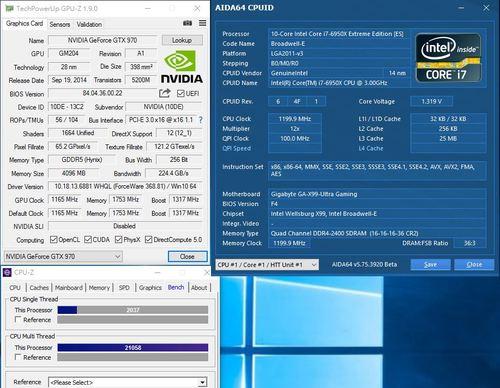Open the SPD tab in CPU-Z

point(124,287)
